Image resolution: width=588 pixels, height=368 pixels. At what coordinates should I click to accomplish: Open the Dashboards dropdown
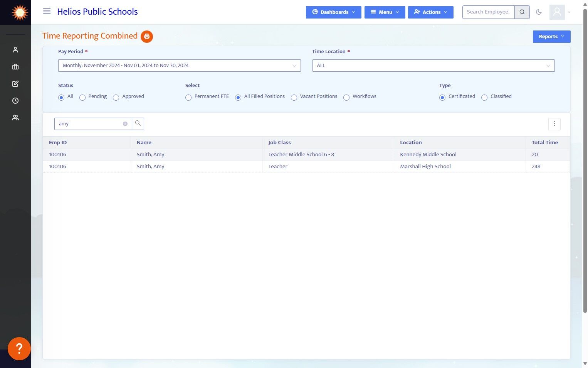point(334,12)
